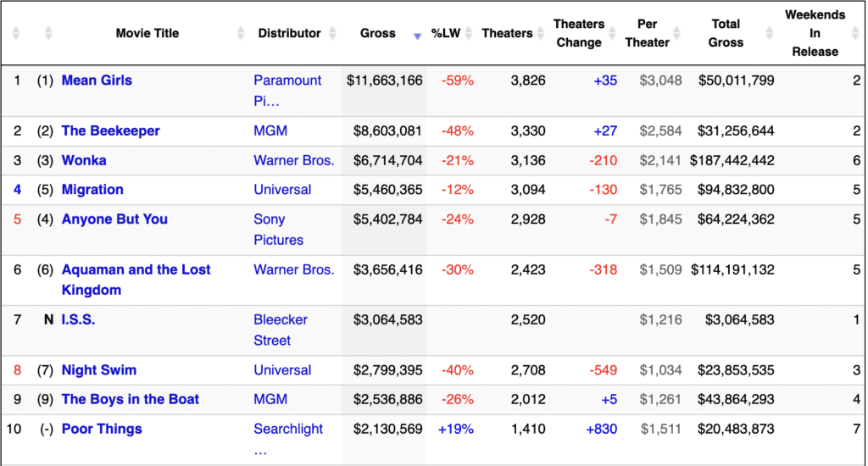
Task: Select the total gross $94,832,800
Action: point(736,190)
